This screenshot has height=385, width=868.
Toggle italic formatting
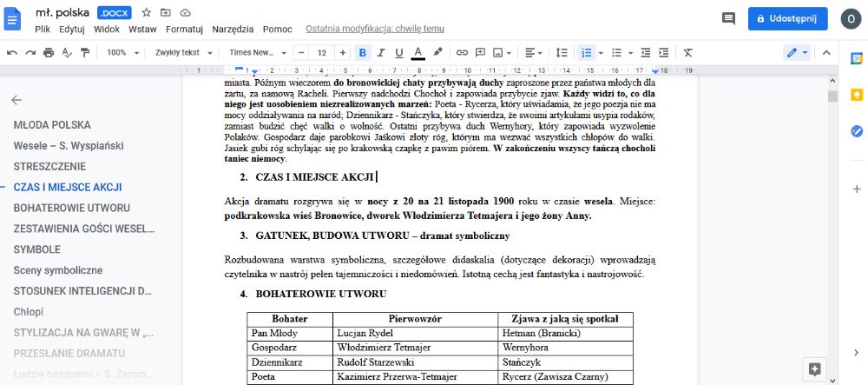click(381, 53)
